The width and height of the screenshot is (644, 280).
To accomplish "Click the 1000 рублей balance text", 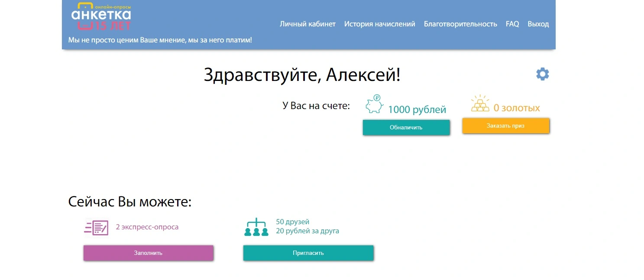I will (417, 109).
